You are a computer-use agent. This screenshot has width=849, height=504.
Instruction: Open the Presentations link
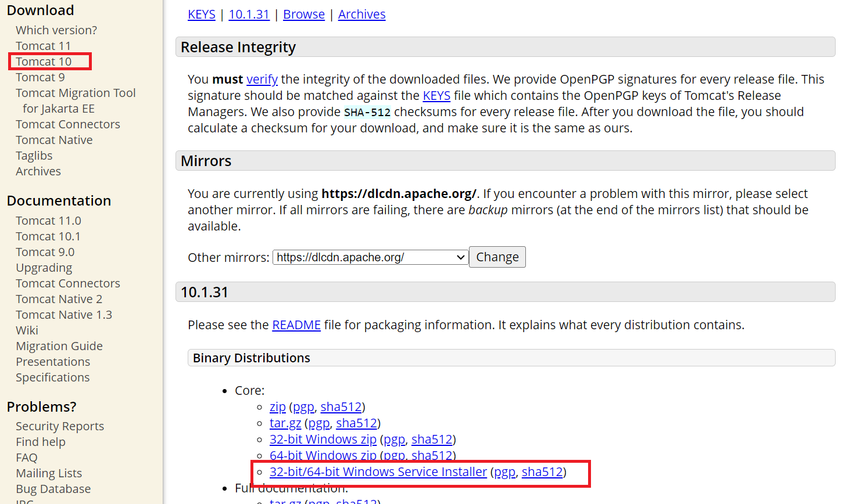[53, 362]
